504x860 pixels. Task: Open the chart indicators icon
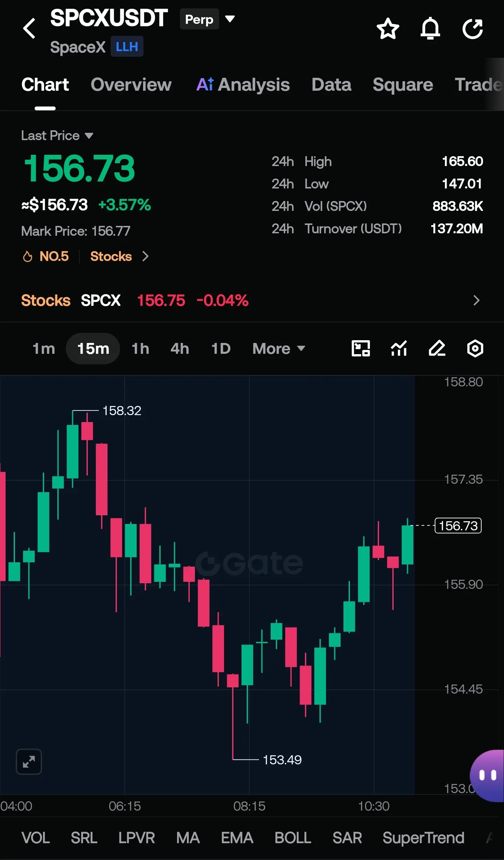tap(399, 349)
